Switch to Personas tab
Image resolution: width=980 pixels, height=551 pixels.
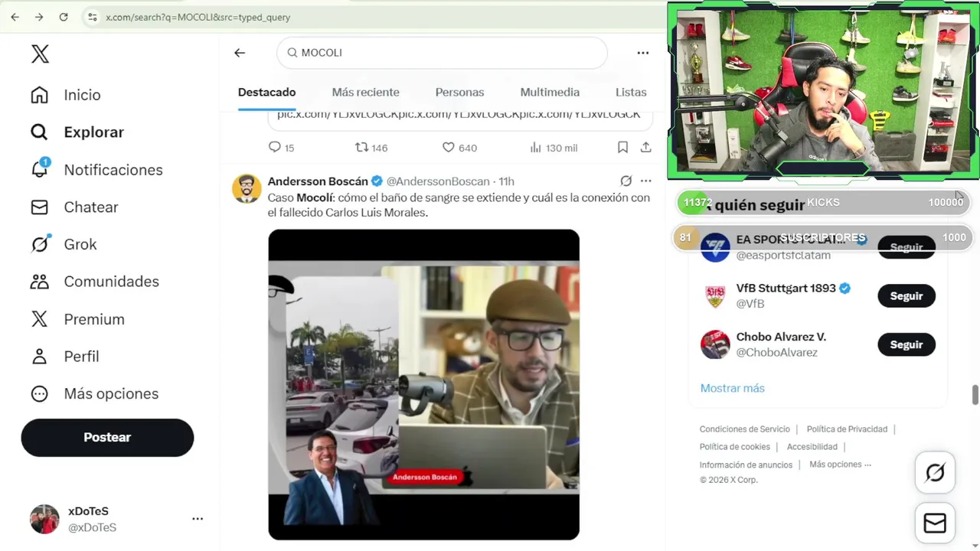coord(459,93)
